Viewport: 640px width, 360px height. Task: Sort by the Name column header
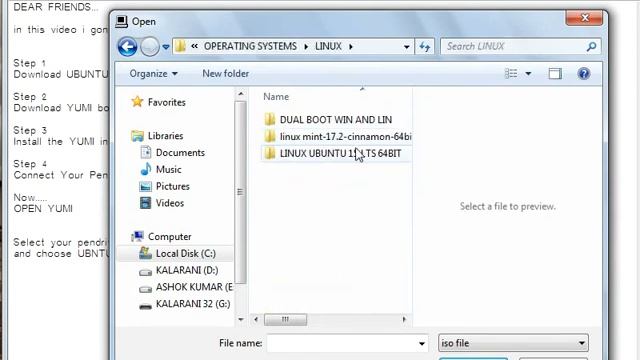coord(276,97)
